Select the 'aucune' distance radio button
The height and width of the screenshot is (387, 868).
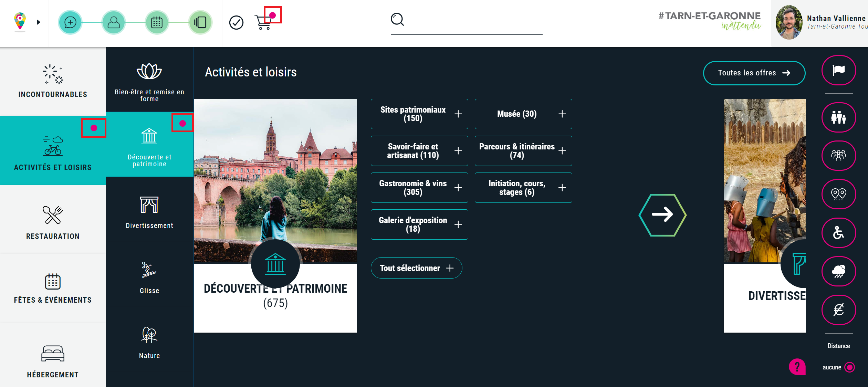click(849, 367)
